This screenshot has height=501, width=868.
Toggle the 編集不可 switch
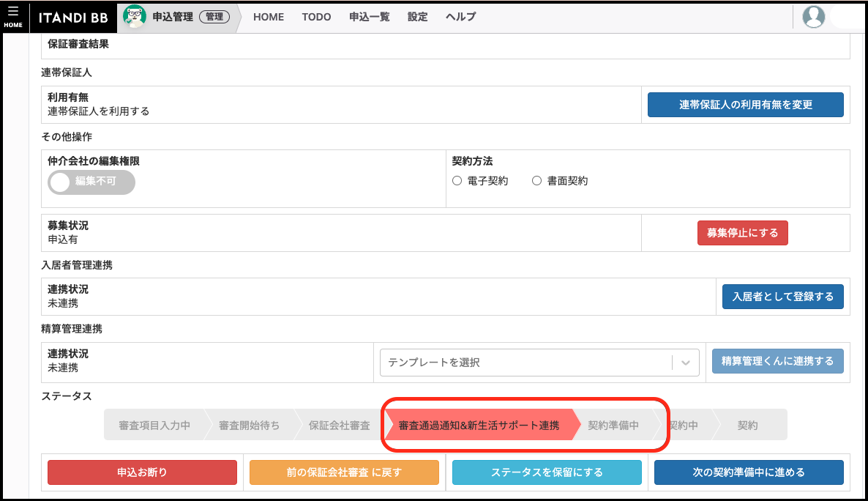(x=91, y=182)
